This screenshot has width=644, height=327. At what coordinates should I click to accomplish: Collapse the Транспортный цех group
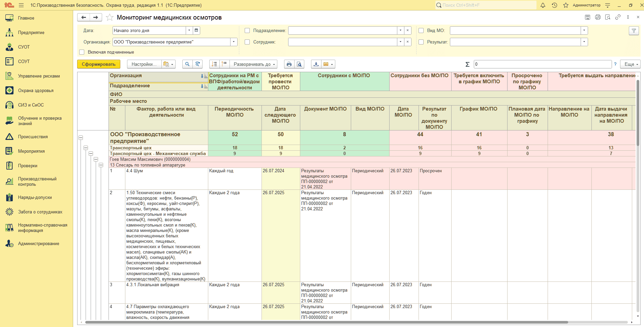[x=86, y=148]
